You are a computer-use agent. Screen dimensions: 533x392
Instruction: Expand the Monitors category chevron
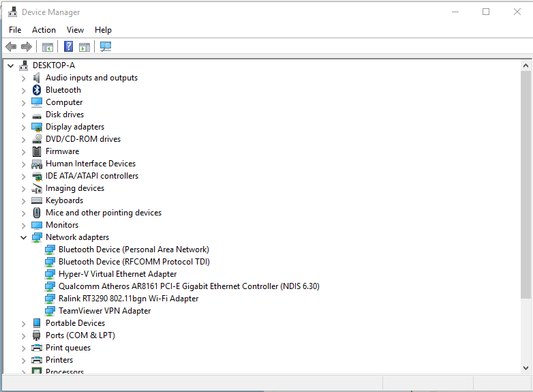[x=23, y=226]
